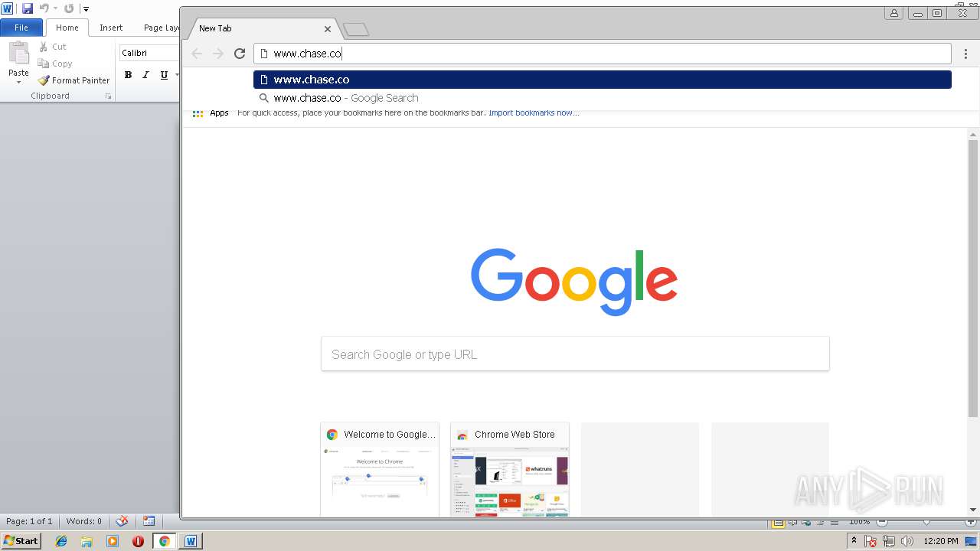
Task: Open Windows Explorer from the taskbar
Action: (x=87, y=541)
